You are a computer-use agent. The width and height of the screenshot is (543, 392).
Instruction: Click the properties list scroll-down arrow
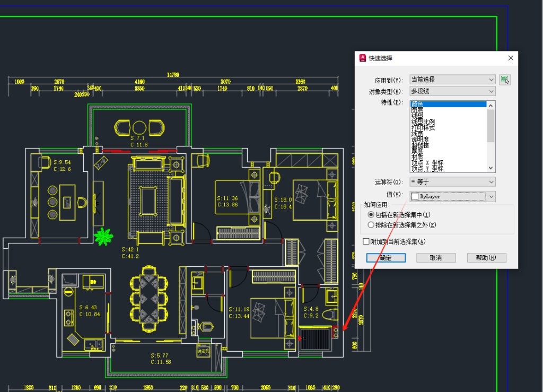[x=491, y=168]
